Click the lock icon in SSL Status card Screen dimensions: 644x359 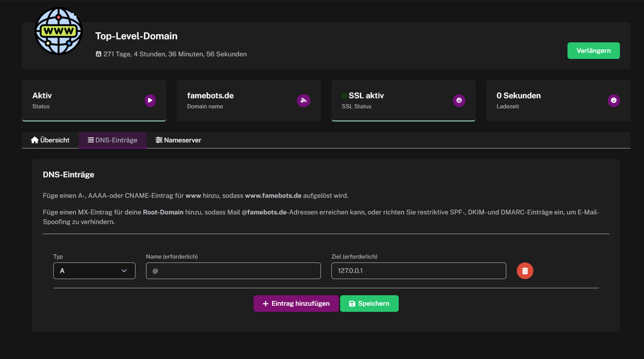tap(459, 100)
